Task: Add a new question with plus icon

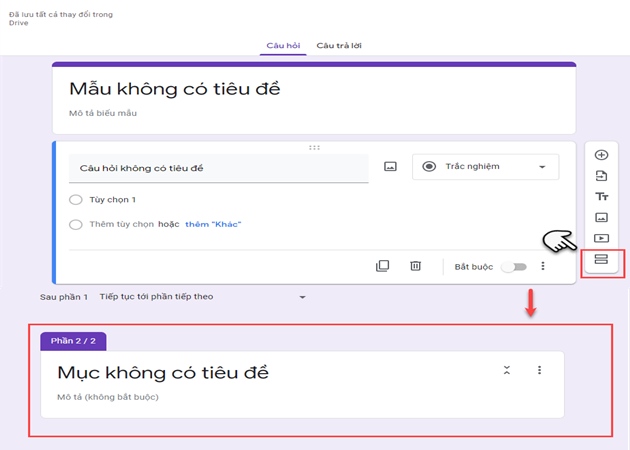Action: click(x=601, y=155)
